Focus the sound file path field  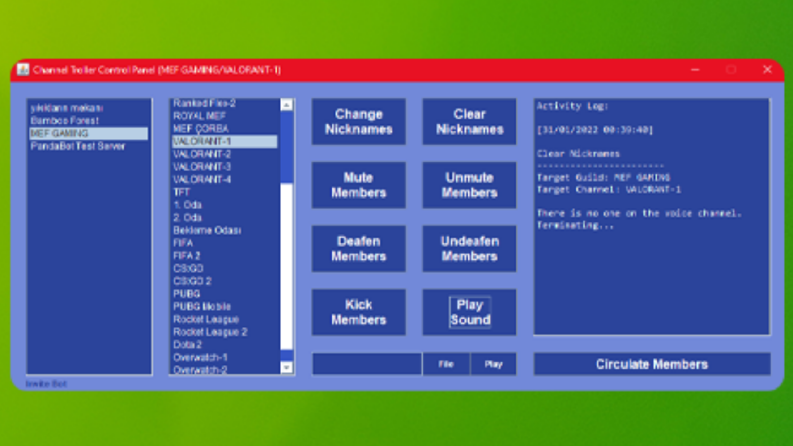[367, 364]
